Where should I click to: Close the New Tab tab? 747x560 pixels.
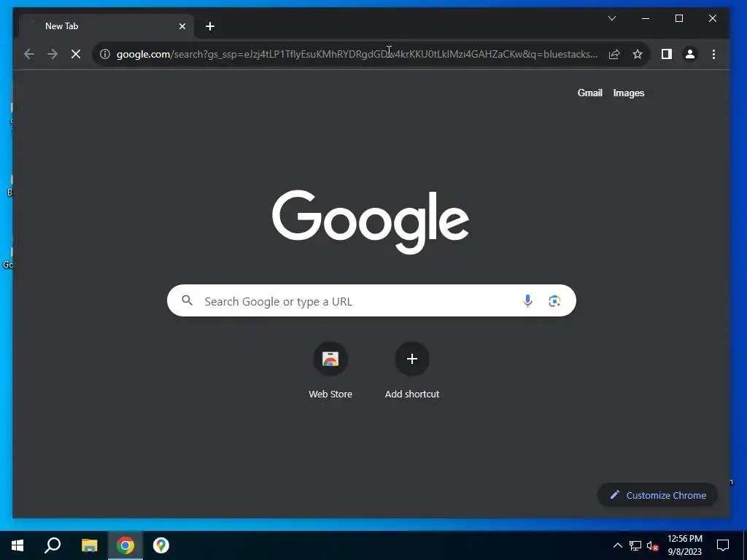coord(182,26)
